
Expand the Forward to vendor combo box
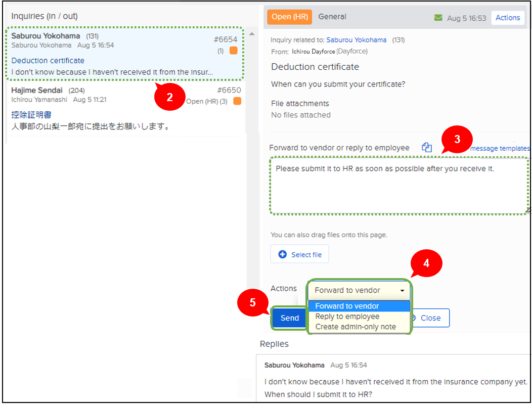point(359,290)
